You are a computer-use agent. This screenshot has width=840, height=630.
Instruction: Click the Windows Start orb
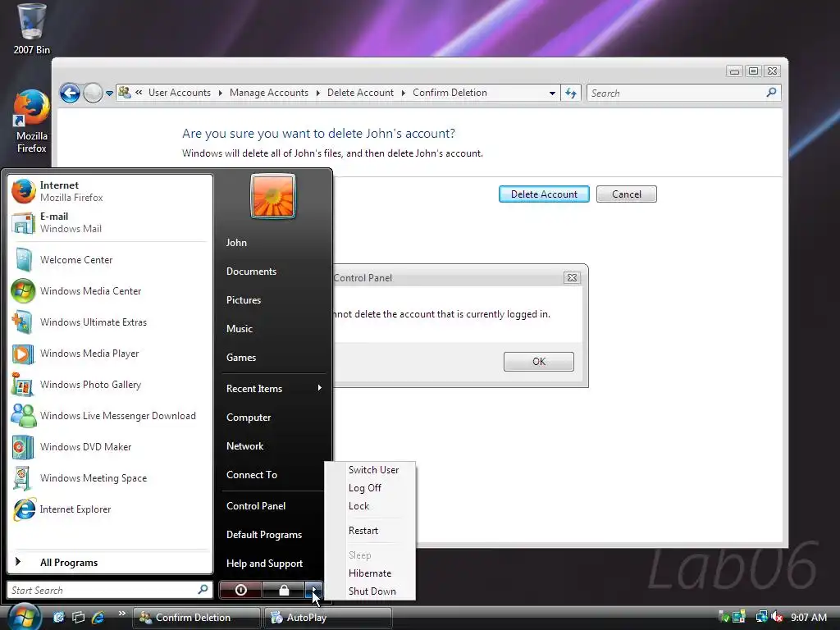(24, 617)
